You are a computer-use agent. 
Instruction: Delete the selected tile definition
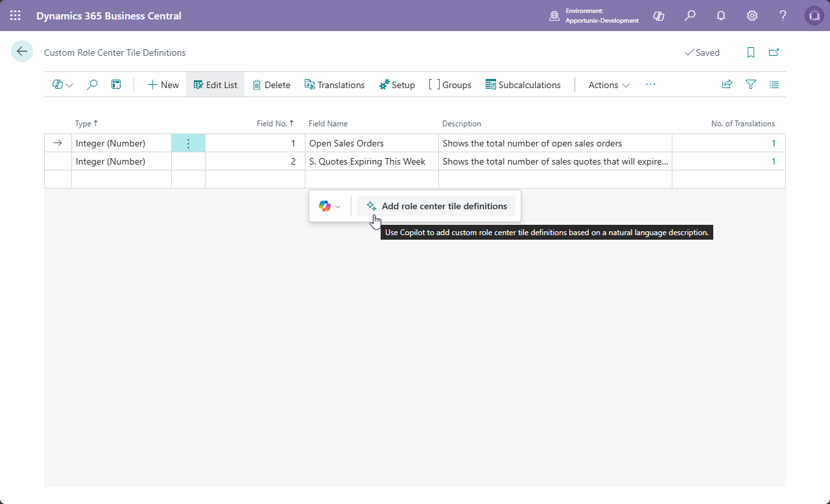271,85
